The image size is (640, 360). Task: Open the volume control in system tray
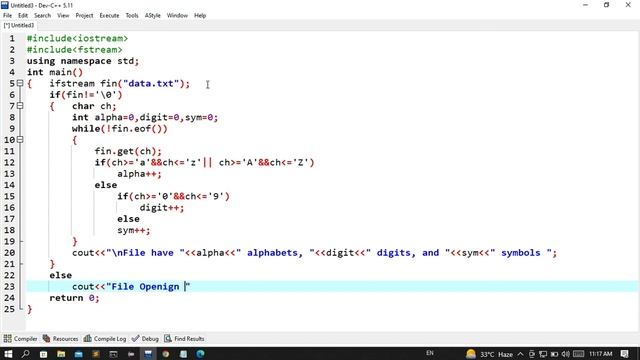[x=566, y=354]
